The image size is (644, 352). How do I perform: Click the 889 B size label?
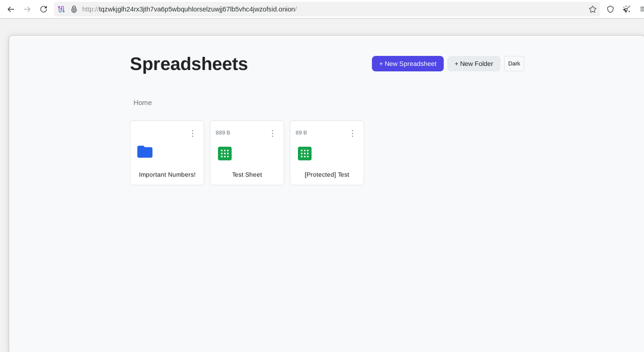point(223,133)
